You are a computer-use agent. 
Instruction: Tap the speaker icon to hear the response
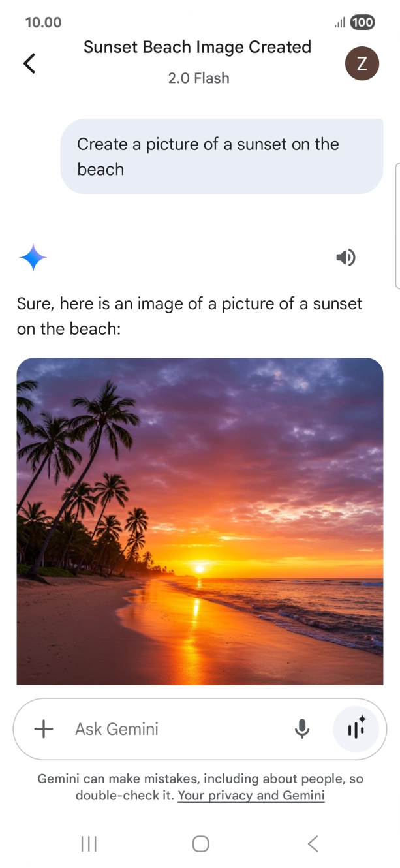(346, 257)
